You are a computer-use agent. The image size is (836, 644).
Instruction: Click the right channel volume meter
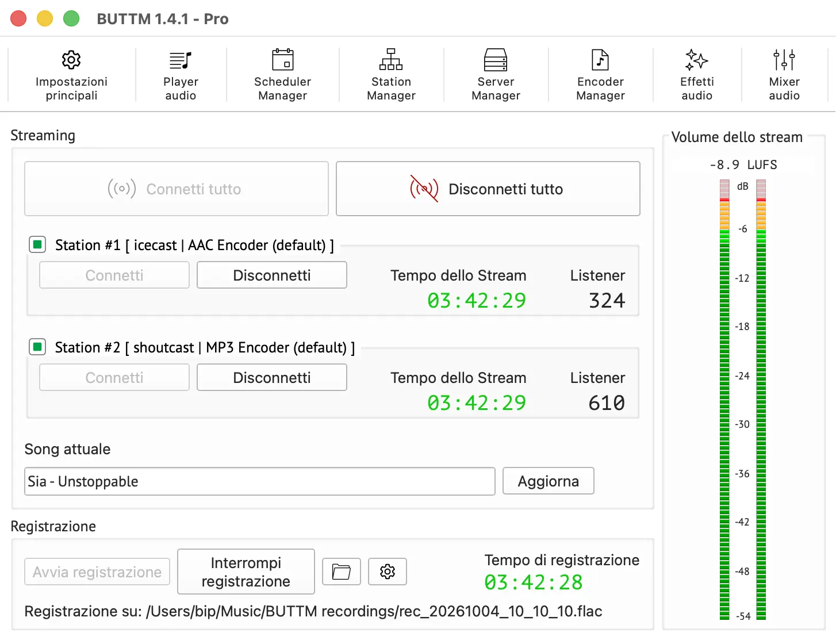pos(761,400)
